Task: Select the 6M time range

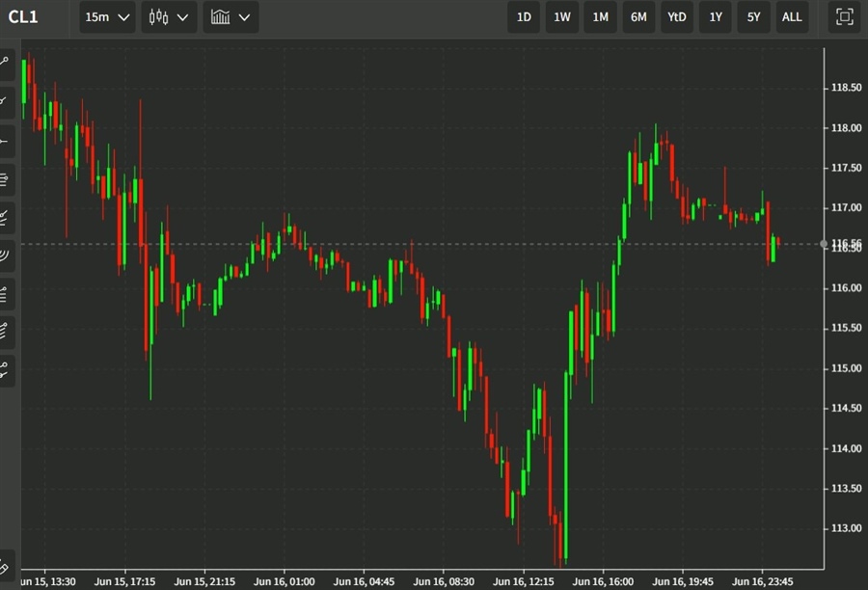Action: click(x=638, y=17)
